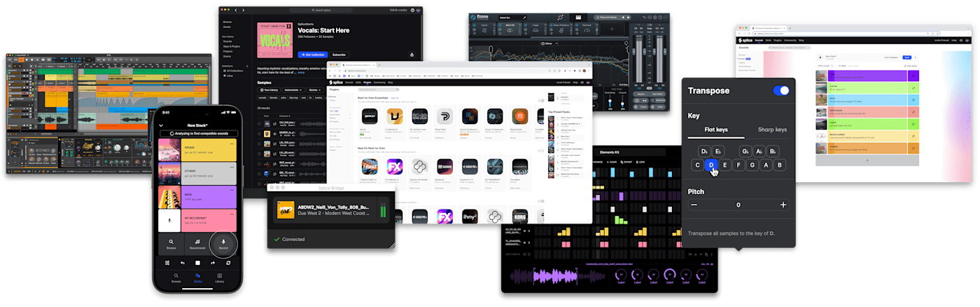Increase pitch with the plus button

pyautogui.click(x=783, y=205)
